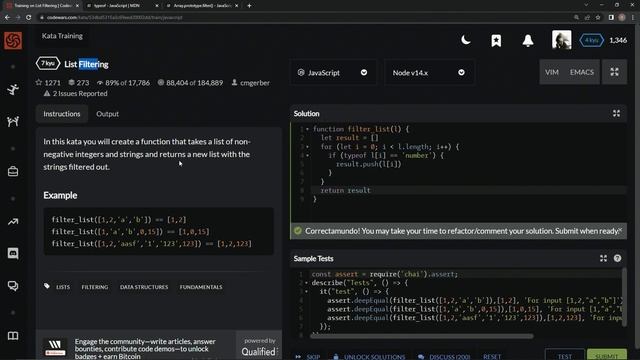The width and height of the screenshot is (640, 360).
Task: Collapse the it block fold arrow on line 3
Action: 307,291
